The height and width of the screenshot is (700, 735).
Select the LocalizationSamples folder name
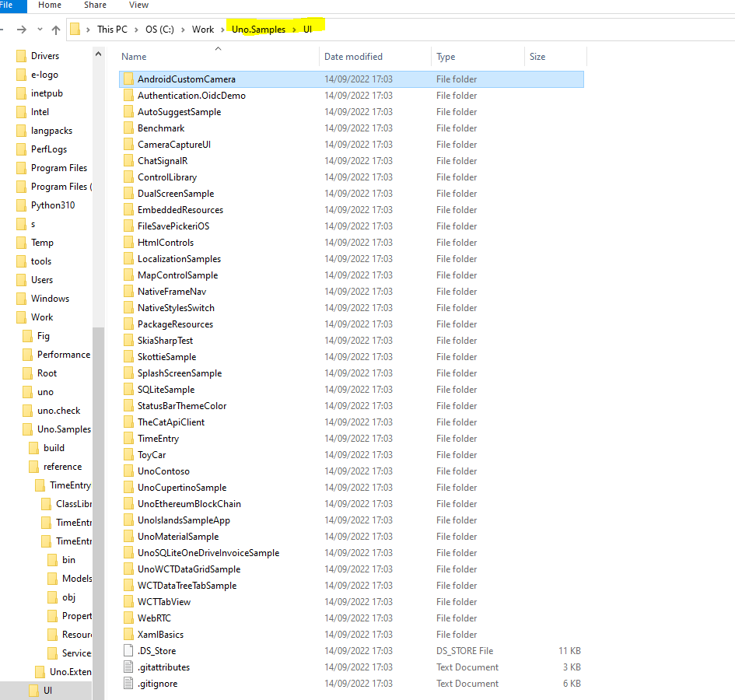pyautogui.click(x=179, y=259)
